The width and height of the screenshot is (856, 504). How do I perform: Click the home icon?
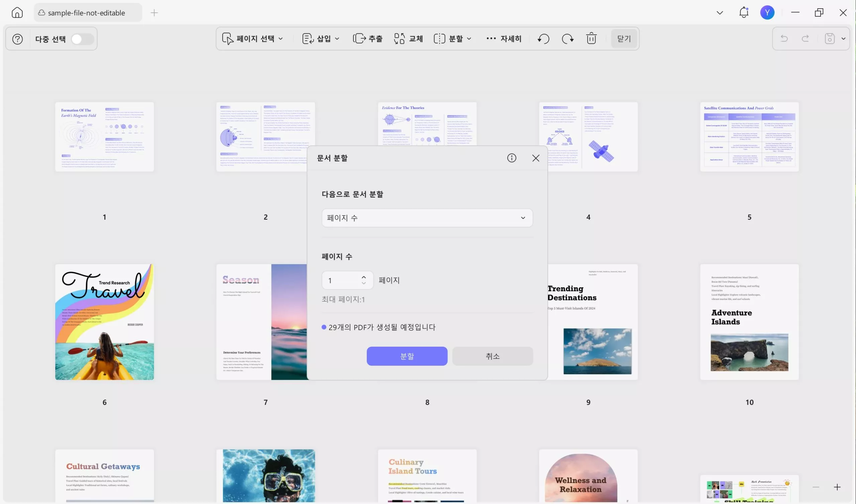(17, 13)
